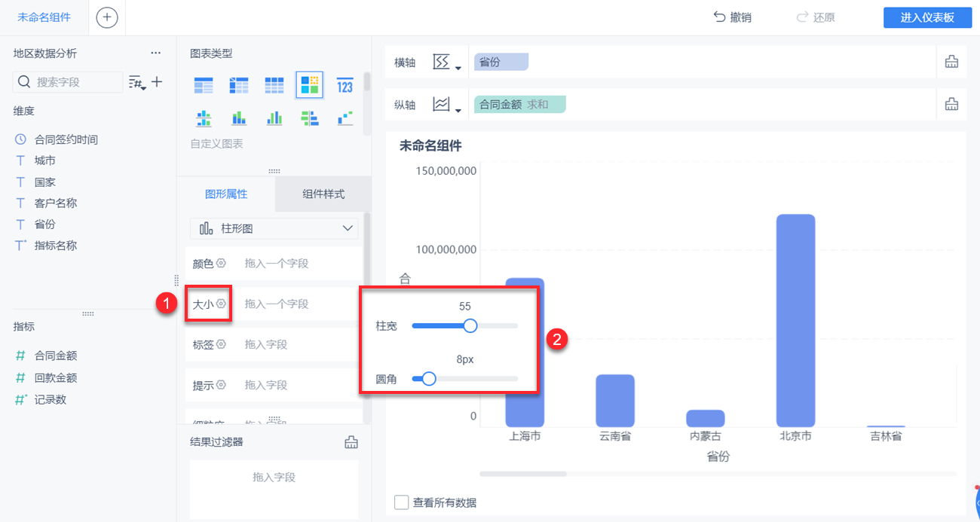Click the 云南省 bar in the chart
980x522 pixels.
coord(615,401)
